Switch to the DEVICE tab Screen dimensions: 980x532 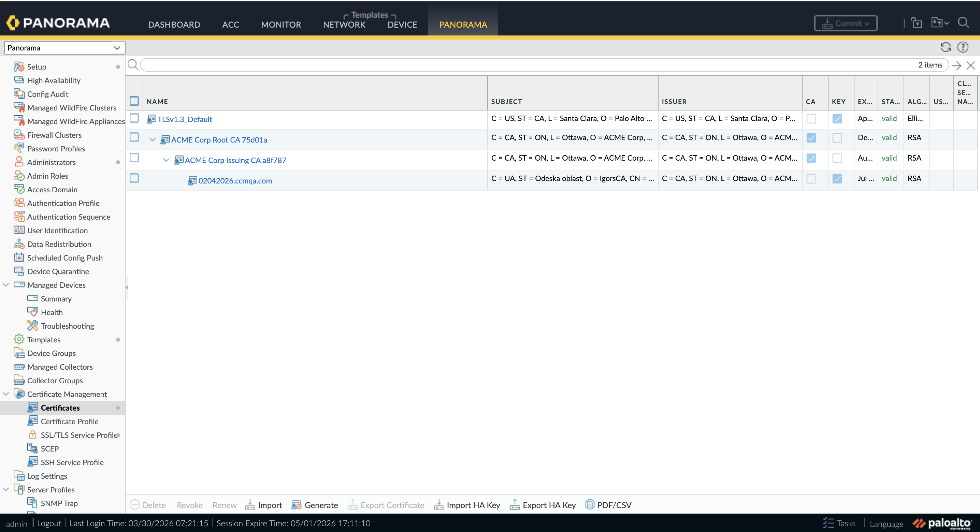(403, 25)
